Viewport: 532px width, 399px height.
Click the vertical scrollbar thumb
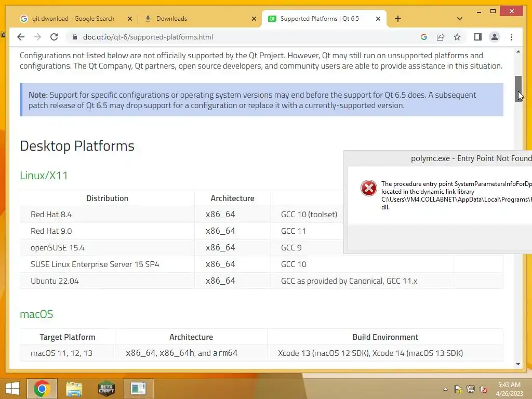point(518,88)
